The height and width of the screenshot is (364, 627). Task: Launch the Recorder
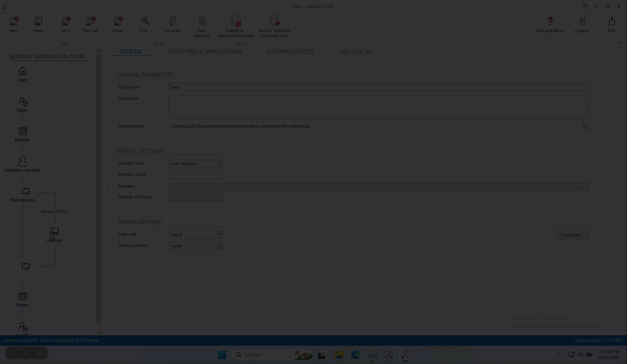[172, 25]
